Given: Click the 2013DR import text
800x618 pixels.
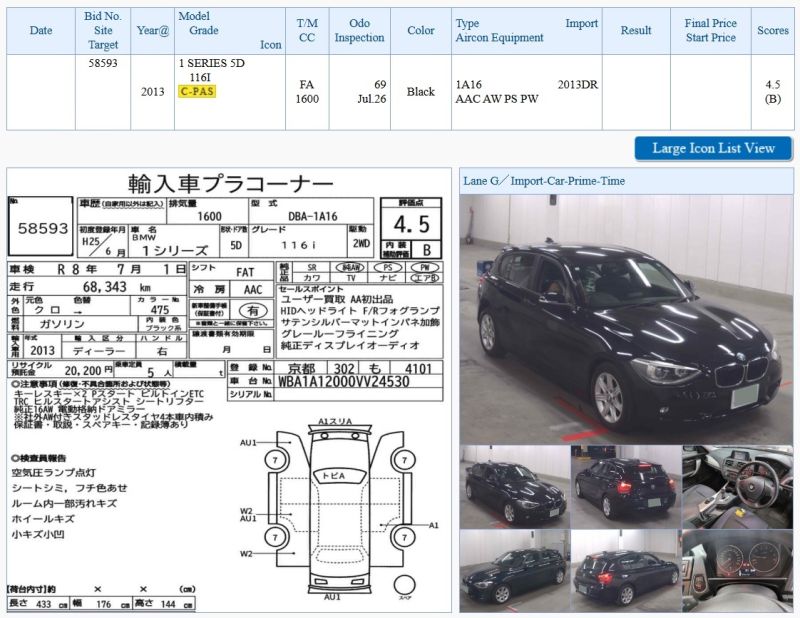Looking at the screenshot, I should 578,85.
